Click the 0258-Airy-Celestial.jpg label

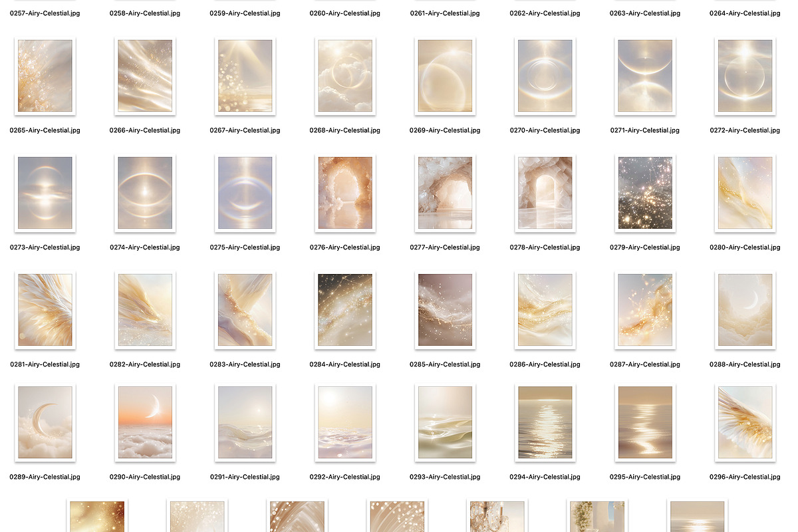click(145, 13)
